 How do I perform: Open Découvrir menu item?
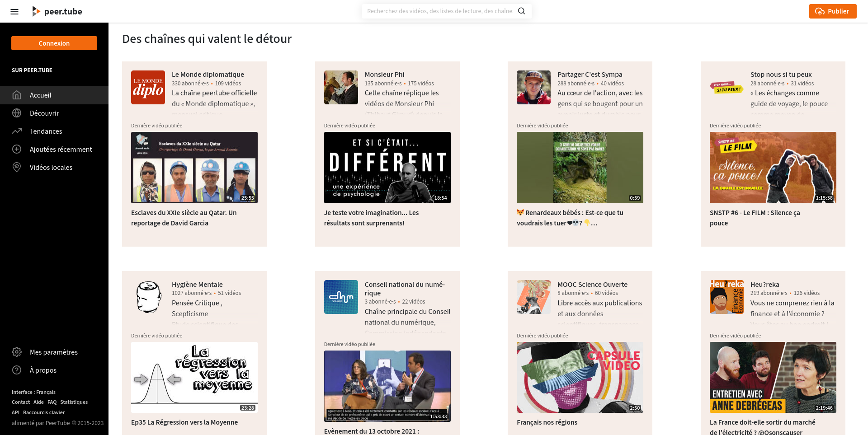coord(54,113)
